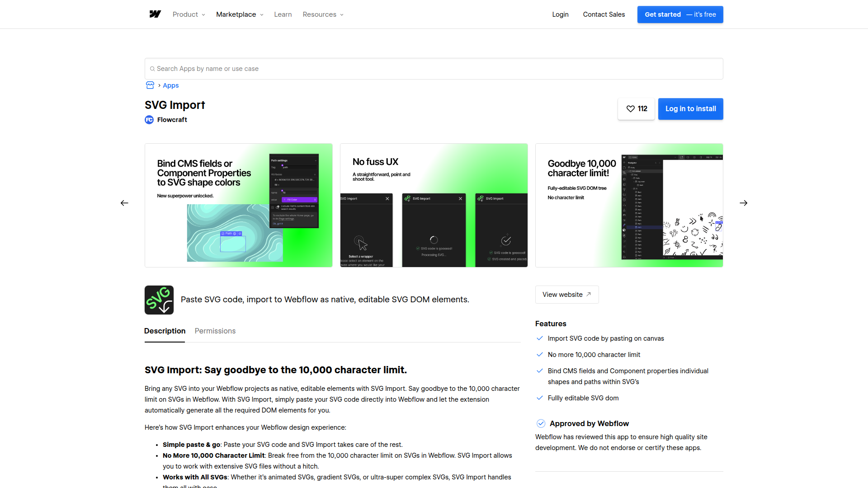868x488 pixels.
Task: Switch to the Description tab
Action: point(165,331)
